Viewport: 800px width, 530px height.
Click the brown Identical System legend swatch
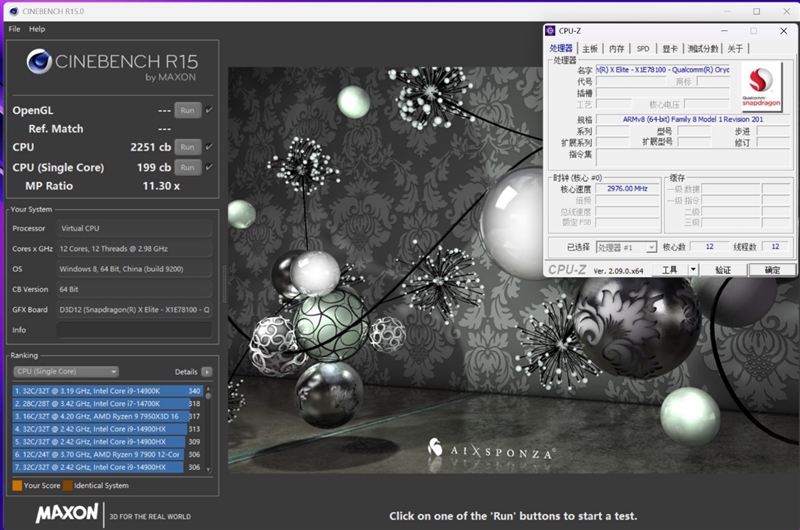point(67,486)
